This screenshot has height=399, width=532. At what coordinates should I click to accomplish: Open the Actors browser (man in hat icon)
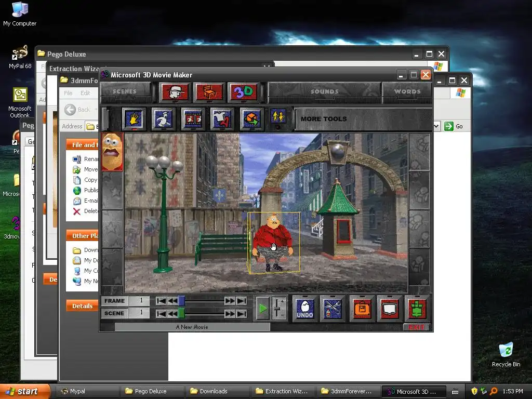175,92
